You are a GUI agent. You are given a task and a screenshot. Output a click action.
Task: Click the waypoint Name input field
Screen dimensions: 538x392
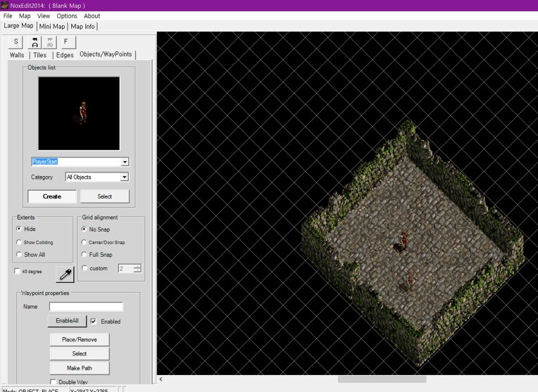tap(86, 307)
